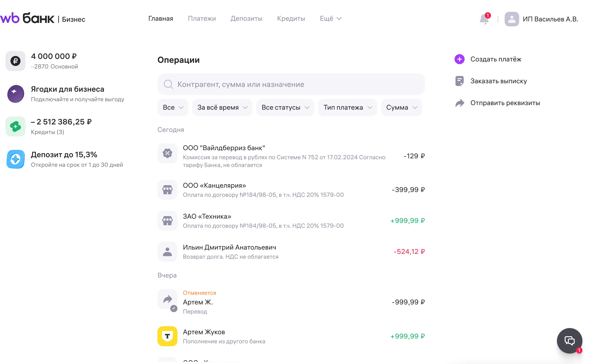Click the notification bell icon
Image resolution: width=597 pixels, height=364 pixels.
(x=484, y=19)
